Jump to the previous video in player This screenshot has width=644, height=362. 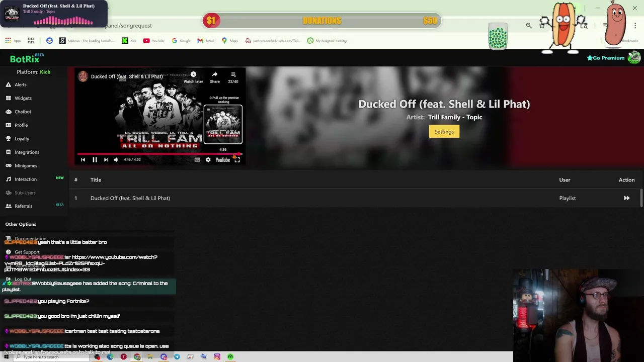(83, 160)
